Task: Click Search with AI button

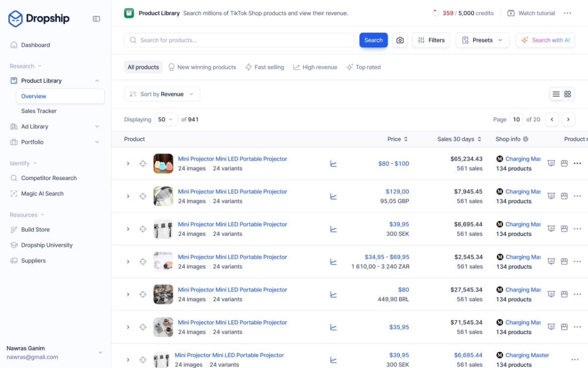Action: tap(545, 40)
